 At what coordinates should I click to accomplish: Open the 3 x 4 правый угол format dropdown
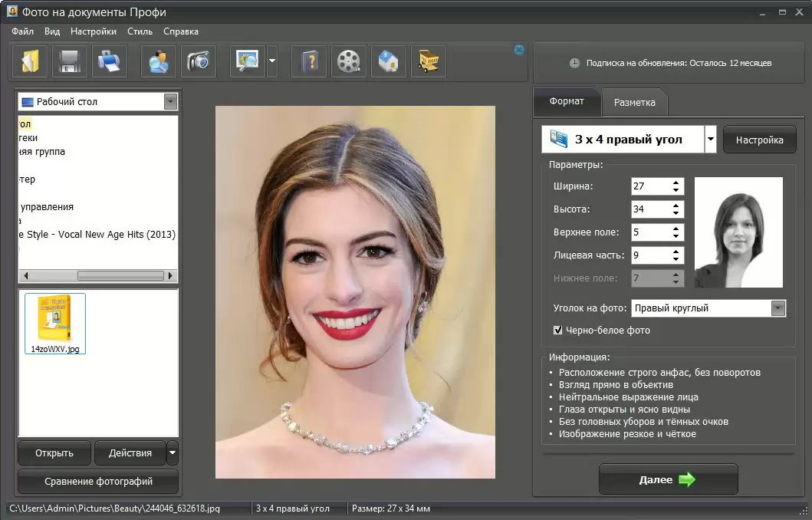(x=710, y=140)
